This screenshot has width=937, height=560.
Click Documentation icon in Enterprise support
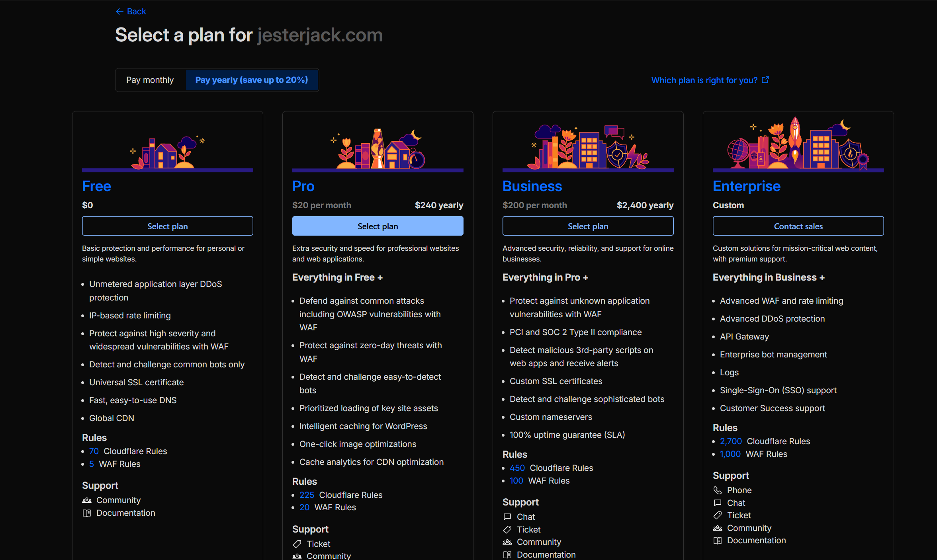718,540
